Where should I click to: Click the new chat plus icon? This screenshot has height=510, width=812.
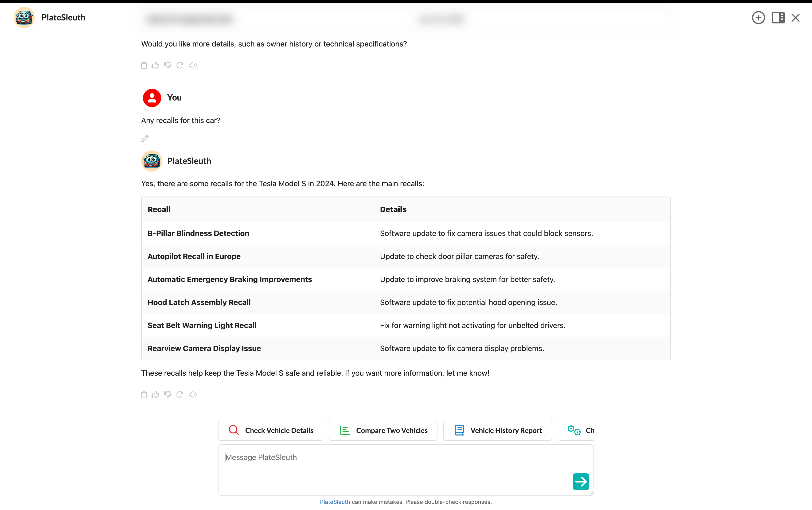point(758,18)
